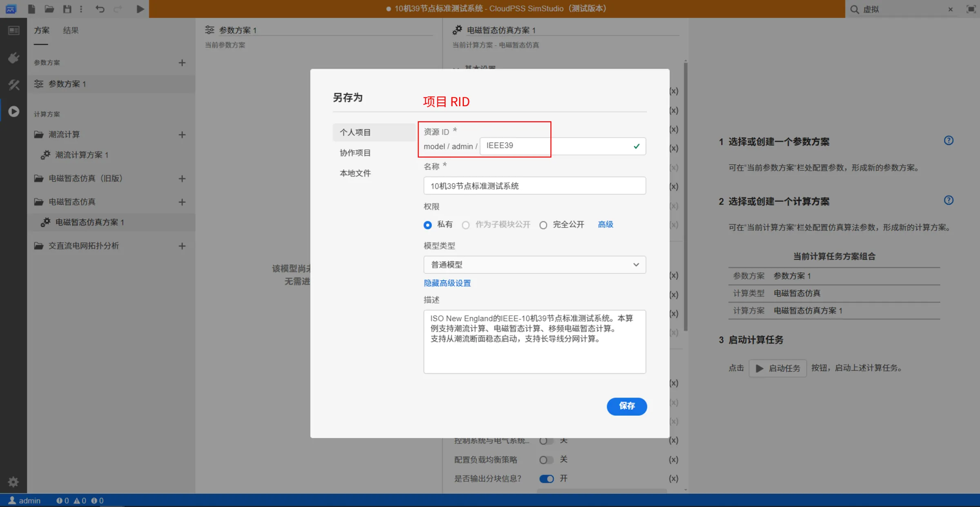Click (x) beside 配置负载均衡策略
Viewport: 980px width, 507px height.
673,460
